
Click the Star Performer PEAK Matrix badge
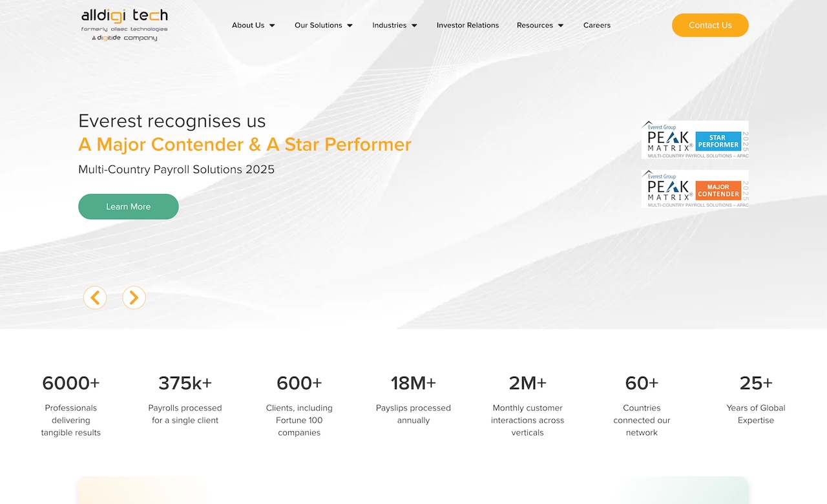coord(695,140)
